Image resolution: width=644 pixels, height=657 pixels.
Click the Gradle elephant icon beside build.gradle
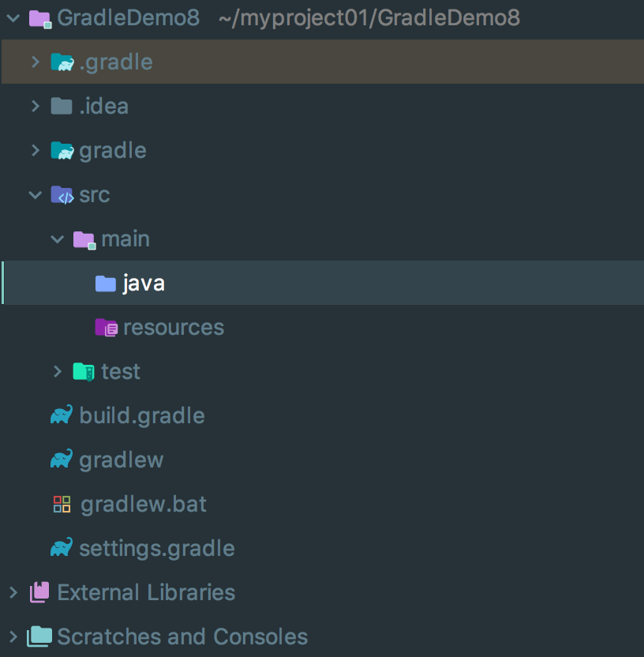[62, 415]
